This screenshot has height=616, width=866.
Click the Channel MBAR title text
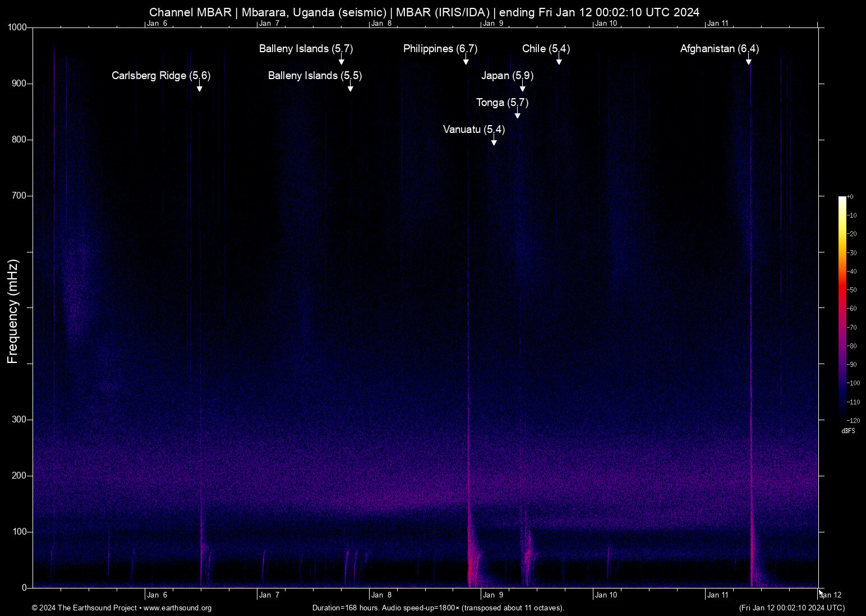point(424,12)
